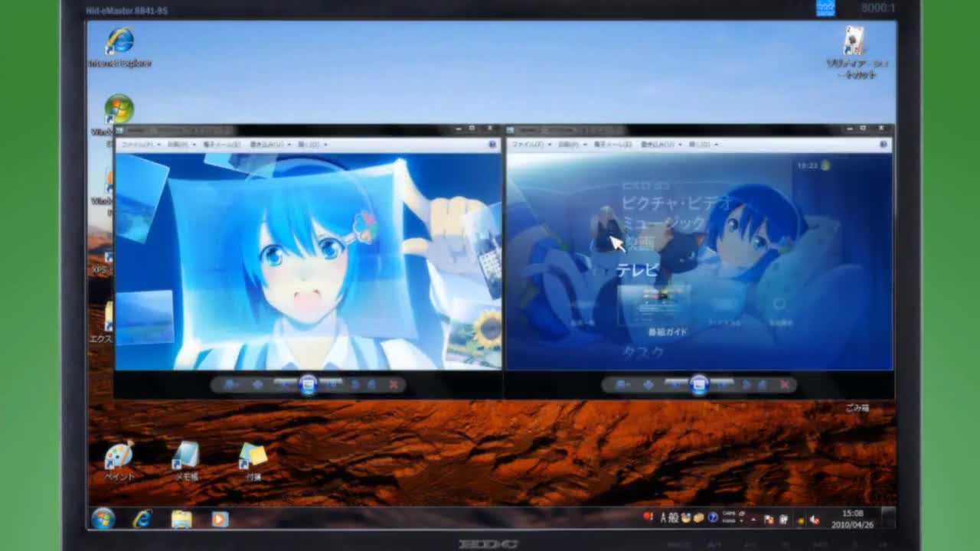Click fit-to-window icon in close-up girl viewer
Image resolution: width=980 pixels, height=551 pixels.
point(257,384)
